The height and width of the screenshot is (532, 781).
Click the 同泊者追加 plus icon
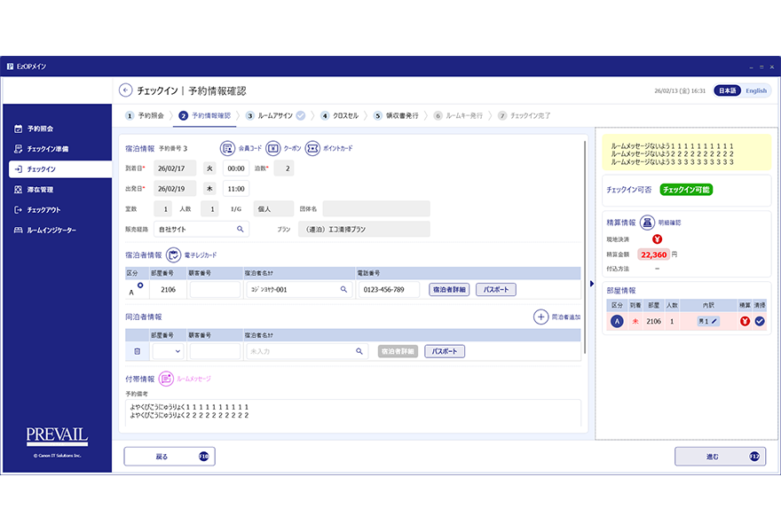(540, 317)
